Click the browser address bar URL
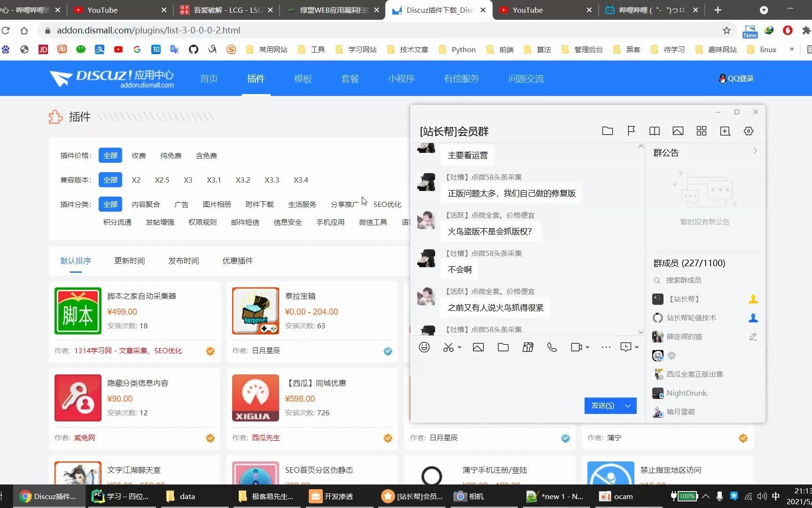Image resolution: width=812 pixels, height=508 pixels. (148, 31)
